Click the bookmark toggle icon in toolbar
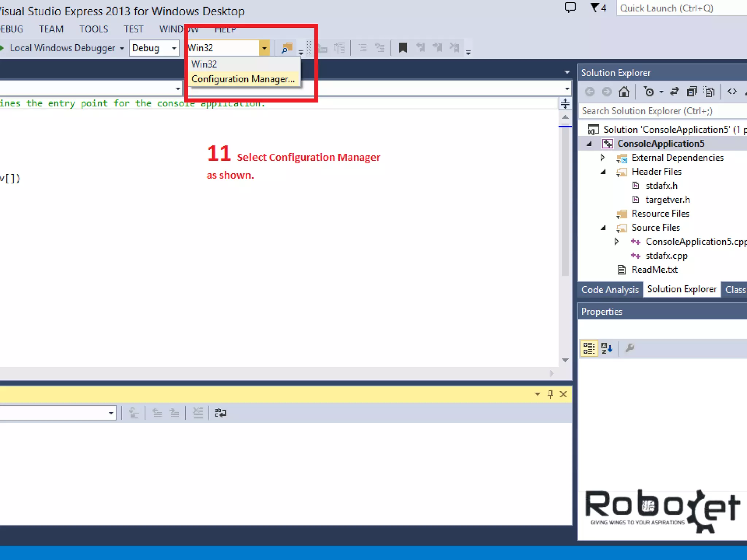 [x=403, y=48]
